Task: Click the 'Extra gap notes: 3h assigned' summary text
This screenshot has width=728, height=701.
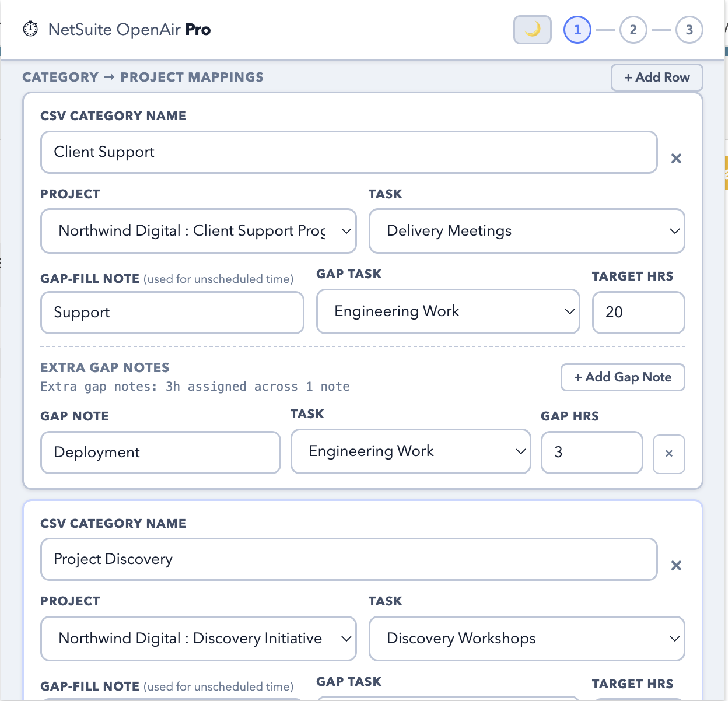Action: pos(195,387)
